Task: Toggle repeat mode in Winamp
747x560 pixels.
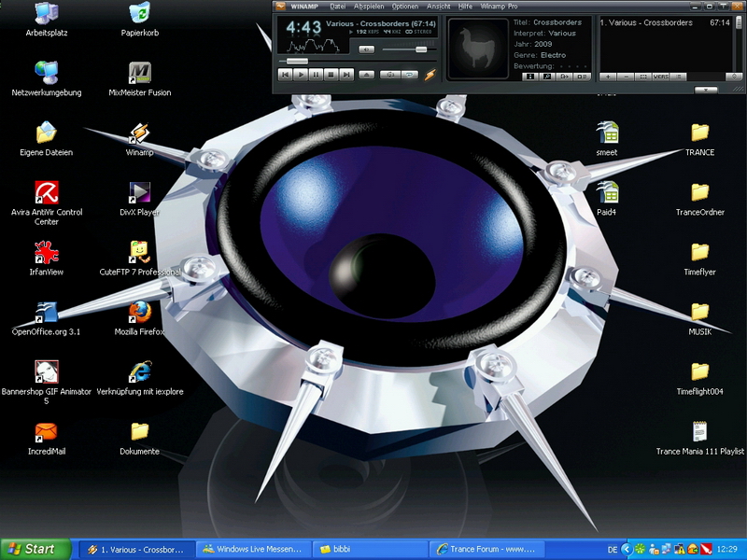Action: (x=410, y=74)
